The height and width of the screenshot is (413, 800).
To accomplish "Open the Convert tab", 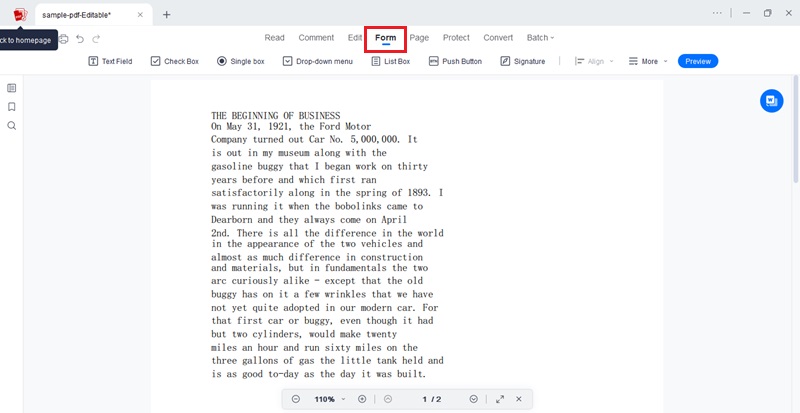I will pyautogui.click(x=498, y=38).
